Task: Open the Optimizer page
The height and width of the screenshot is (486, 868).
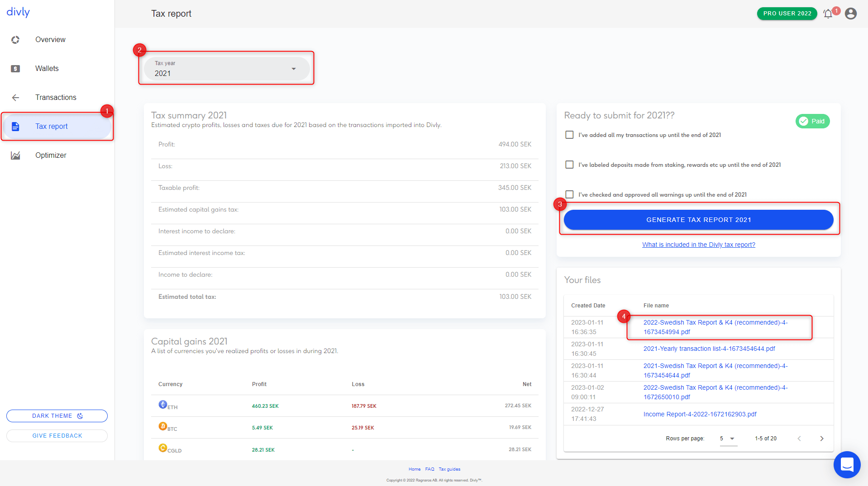Action: (x=51, y=156)
